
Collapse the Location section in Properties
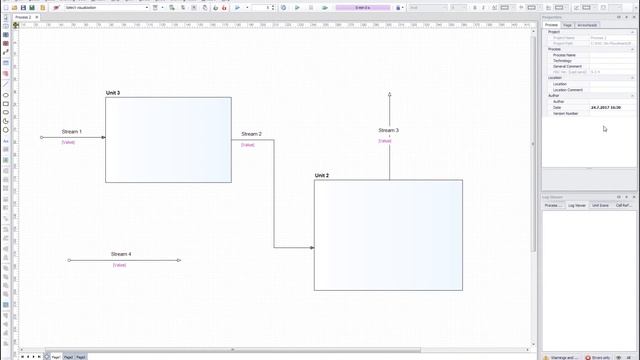point(633,78)
